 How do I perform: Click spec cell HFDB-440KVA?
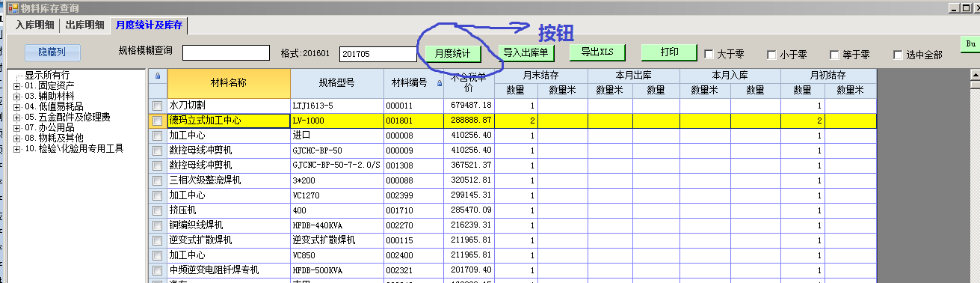(336, 225)
